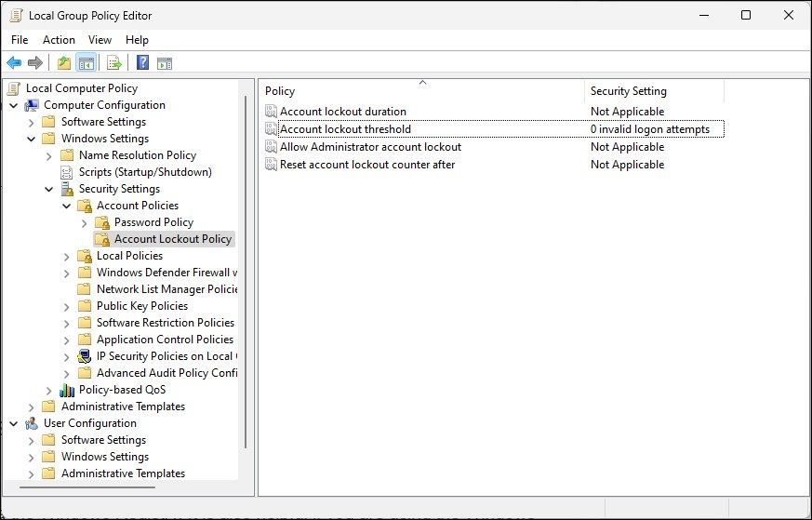Select the 'Account lockout duration' policy row

pyautogui.click(x=494, y=112)
